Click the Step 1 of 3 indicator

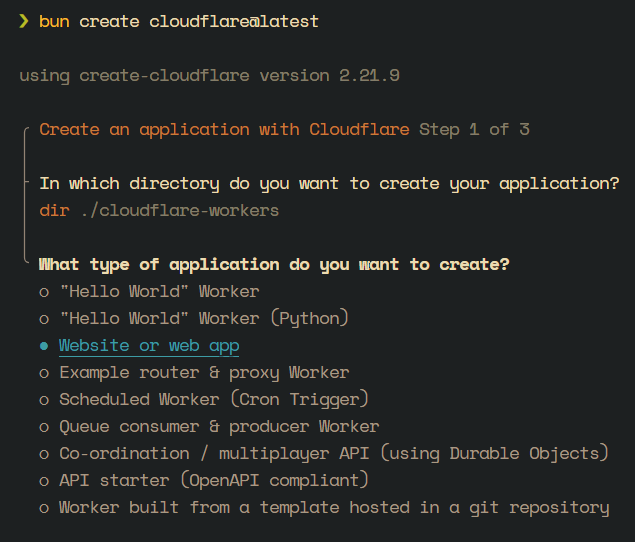click(474, 130)
